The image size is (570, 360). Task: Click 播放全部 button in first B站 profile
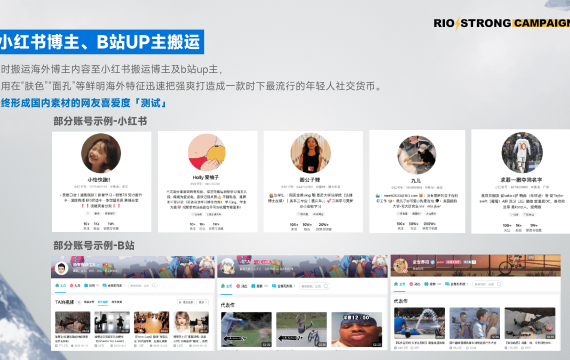pos(186,302)
